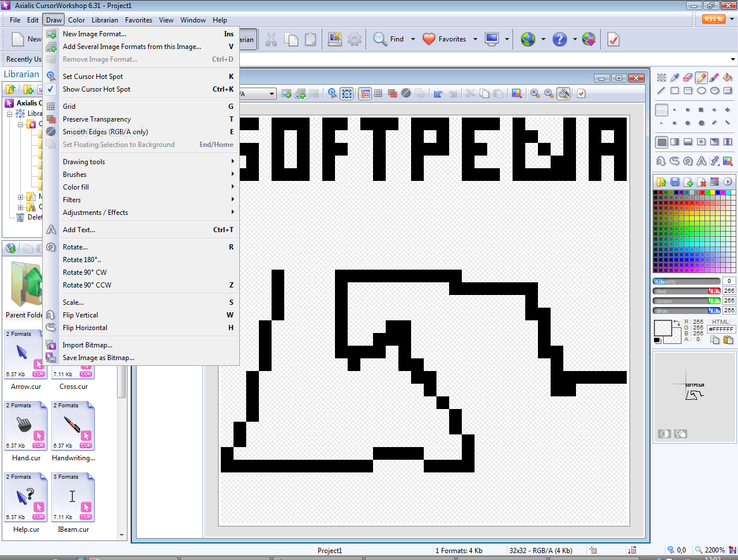Choose the rectangular Selection tool
The height and width of the screenshot is (560, 738).
pos(661,78)
